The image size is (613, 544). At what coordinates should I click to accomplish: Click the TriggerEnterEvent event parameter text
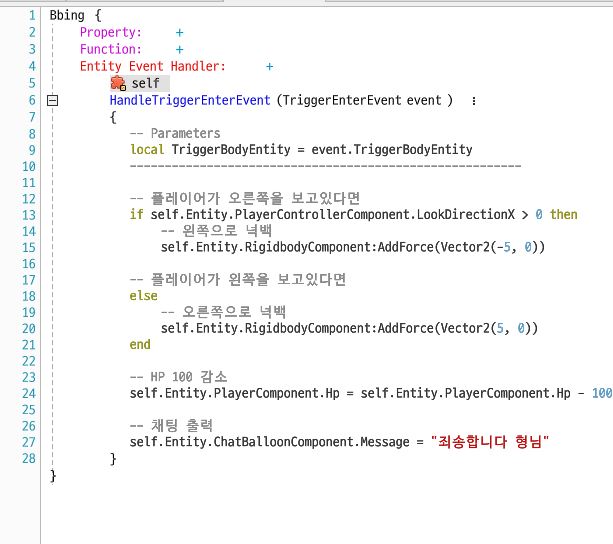click(x=362, y=100)
